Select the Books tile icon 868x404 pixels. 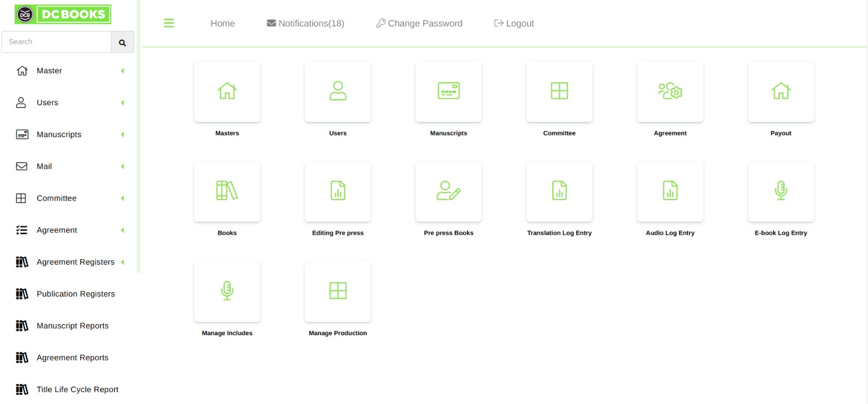(x=227, y=191)
